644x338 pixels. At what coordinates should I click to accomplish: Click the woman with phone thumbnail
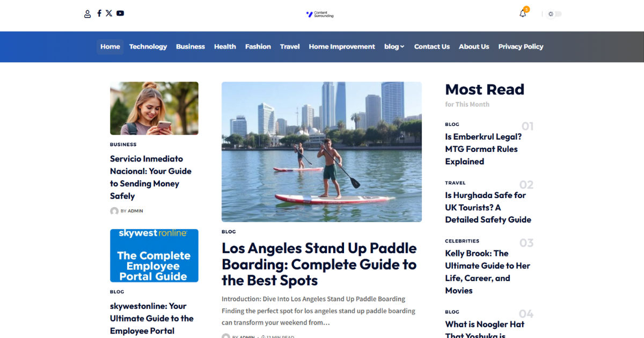pyautogui.click(x=154, y=108)
